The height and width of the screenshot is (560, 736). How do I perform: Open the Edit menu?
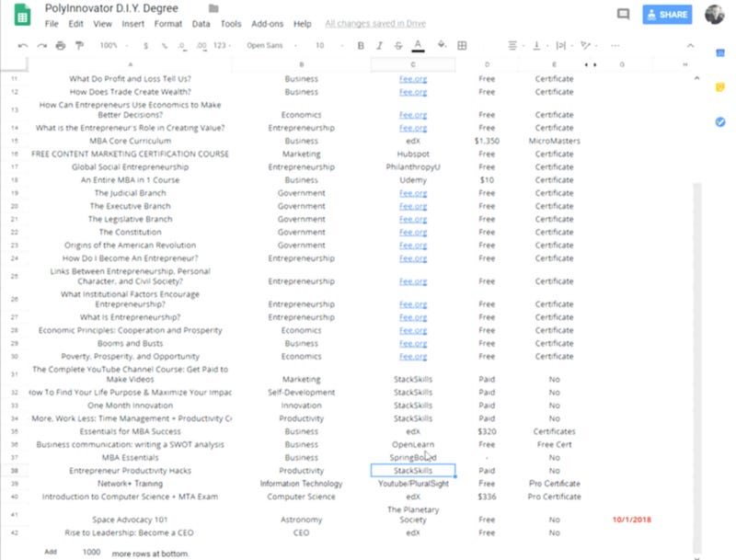75,24
